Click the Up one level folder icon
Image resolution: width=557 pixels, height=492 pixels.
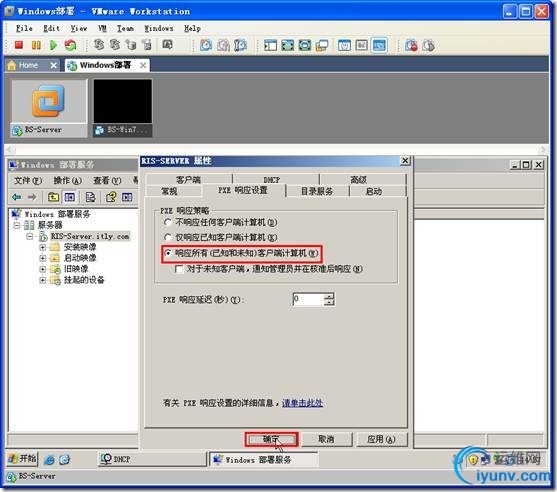point(53,197)
